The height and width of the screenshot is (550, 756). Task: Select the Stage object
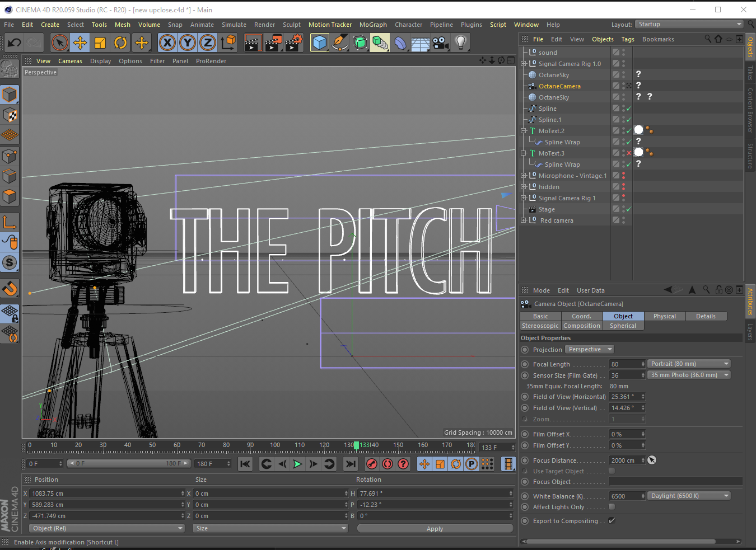[547, 209]
